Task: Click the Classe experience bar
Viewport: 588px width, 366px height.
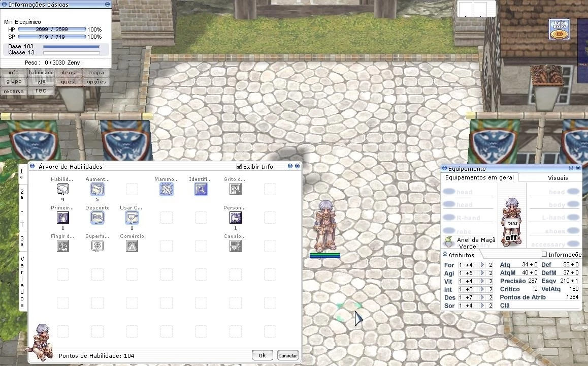Action: pyautogui.click(x=72, y=53)
